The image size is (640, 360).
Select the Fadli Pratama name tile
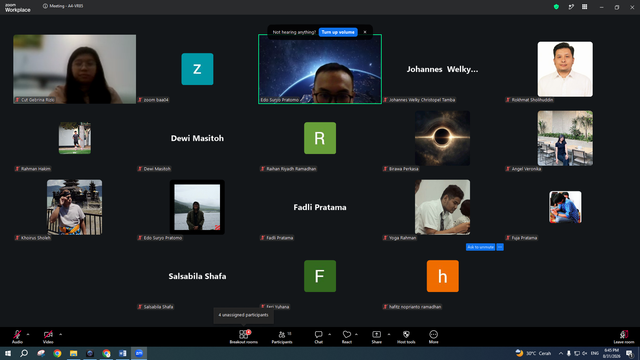click(x=320, y=207)
